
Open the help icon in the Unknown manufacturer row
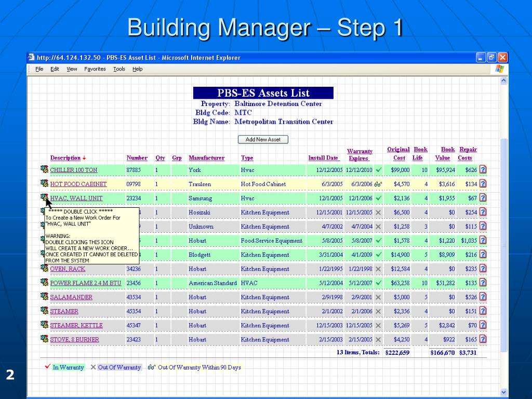(x=483, y=226)
